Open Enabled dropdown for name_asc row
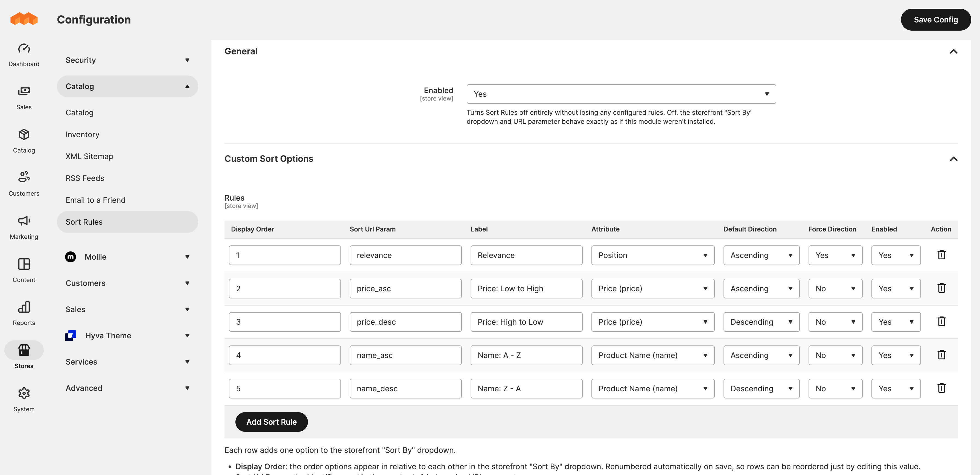 [896, 355]
